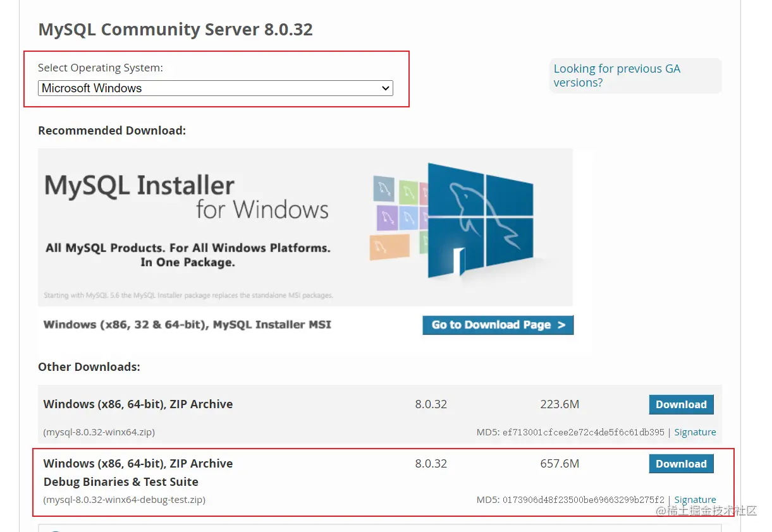Click the MD5 0173906d48f23500be69663299b275f2 text
The image size is (772, 532).
coord(570,500)
